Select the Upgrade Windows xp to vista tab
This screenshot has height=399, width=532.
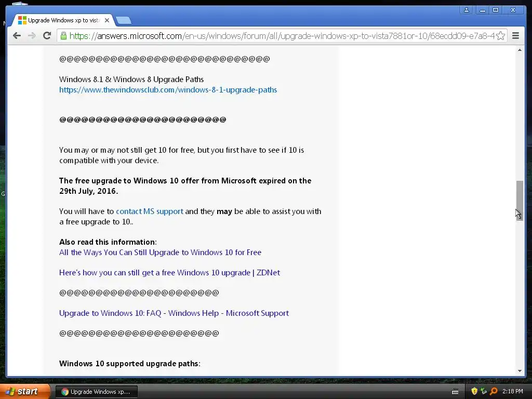[x=63, y=20]
